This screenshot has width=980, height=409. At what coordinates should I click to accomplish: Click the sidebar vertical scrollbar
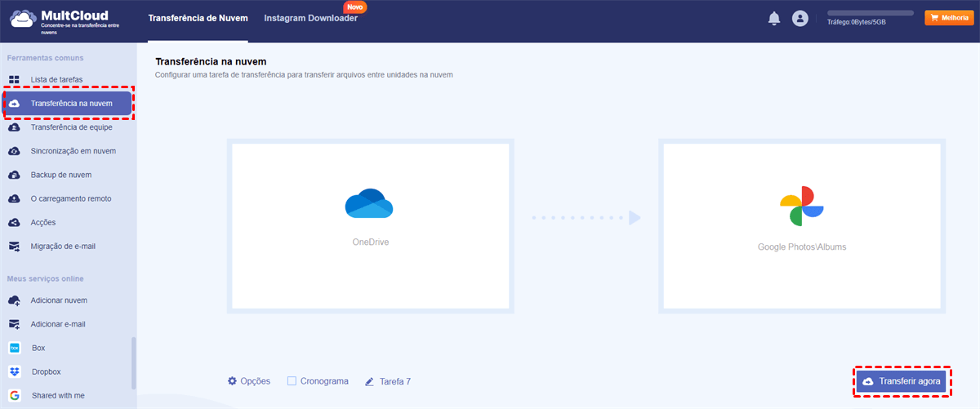coord(134,362)
